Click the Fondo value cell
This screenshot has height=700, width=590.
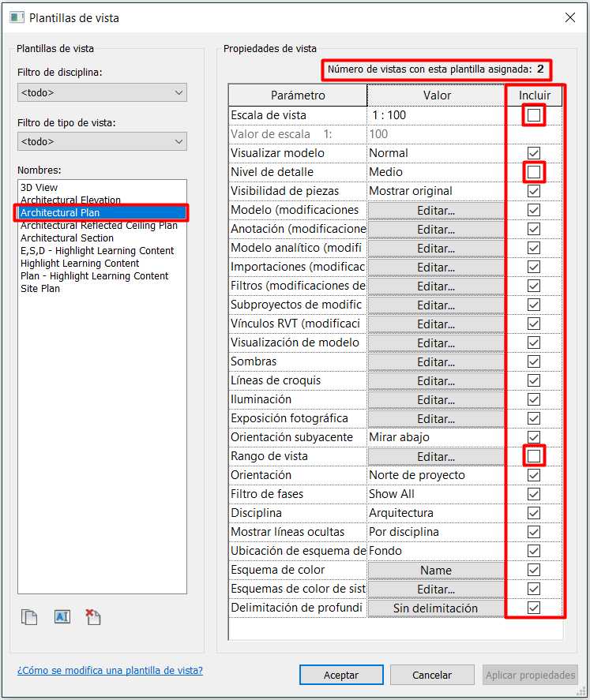click(x=436, y=551)
